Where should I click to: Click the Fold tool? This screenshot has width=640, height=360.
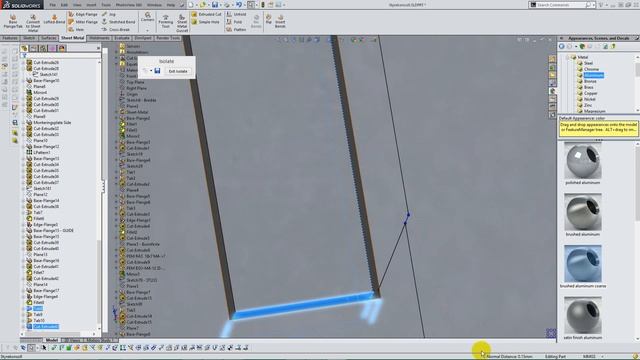(x=234, y=22)
